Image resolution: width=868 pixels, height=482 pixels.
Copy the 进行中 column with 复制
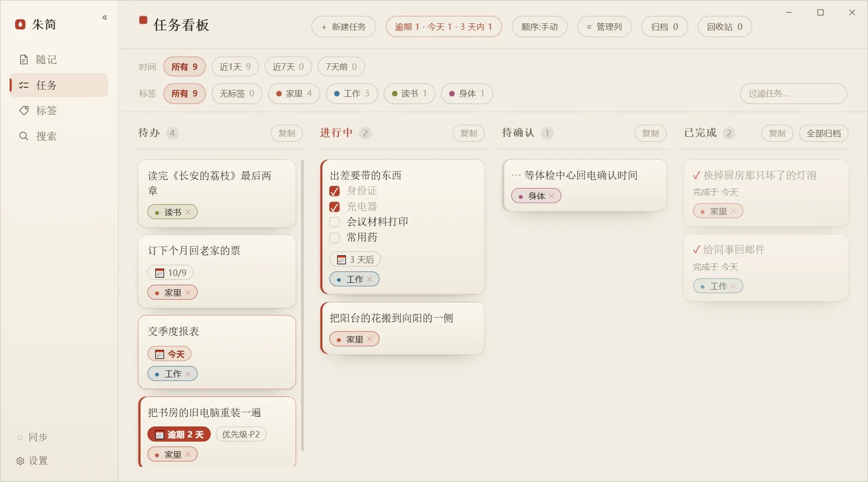pyautogui.click(x=468, y=134)
